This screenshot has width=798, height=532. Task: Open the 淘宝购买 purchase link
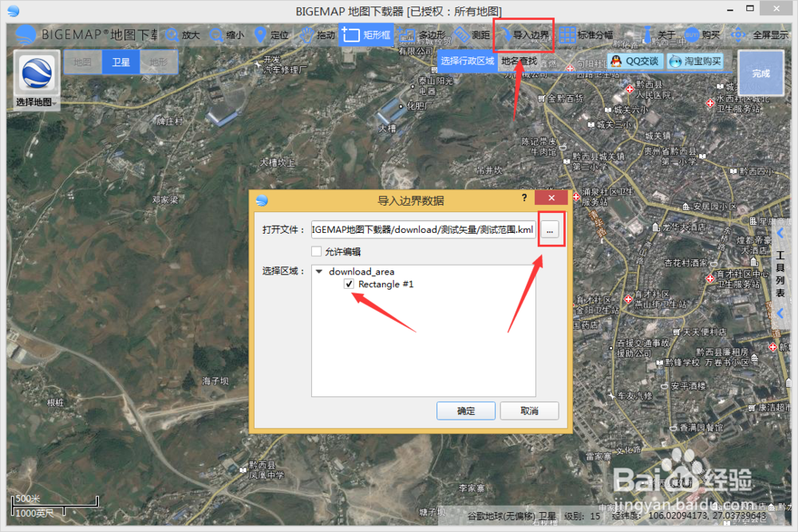[695, 61]
